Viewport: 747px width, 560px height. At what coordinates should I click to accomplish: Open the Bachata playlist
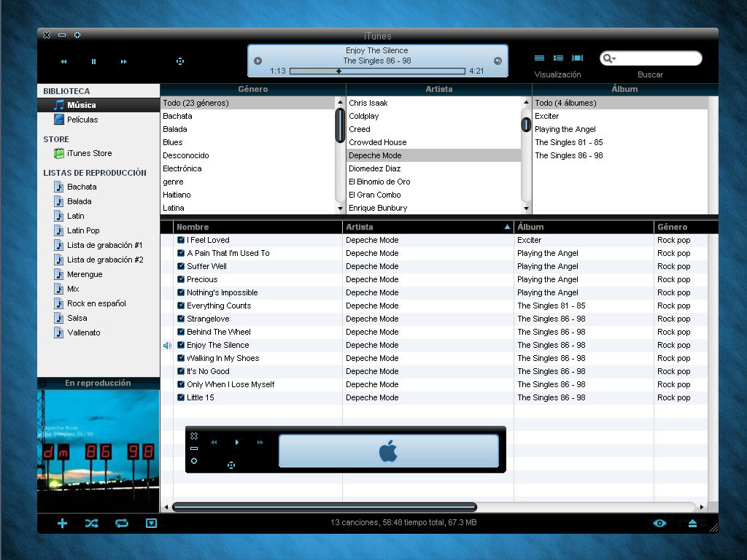98,187
